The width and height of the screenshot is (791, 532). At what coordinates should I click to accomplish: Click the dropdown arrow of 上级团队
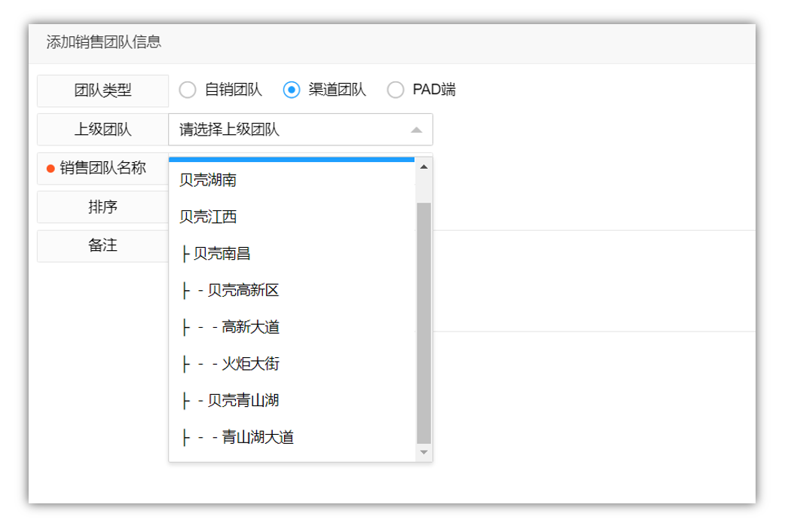pyautogui.click(x=416, y=130)
